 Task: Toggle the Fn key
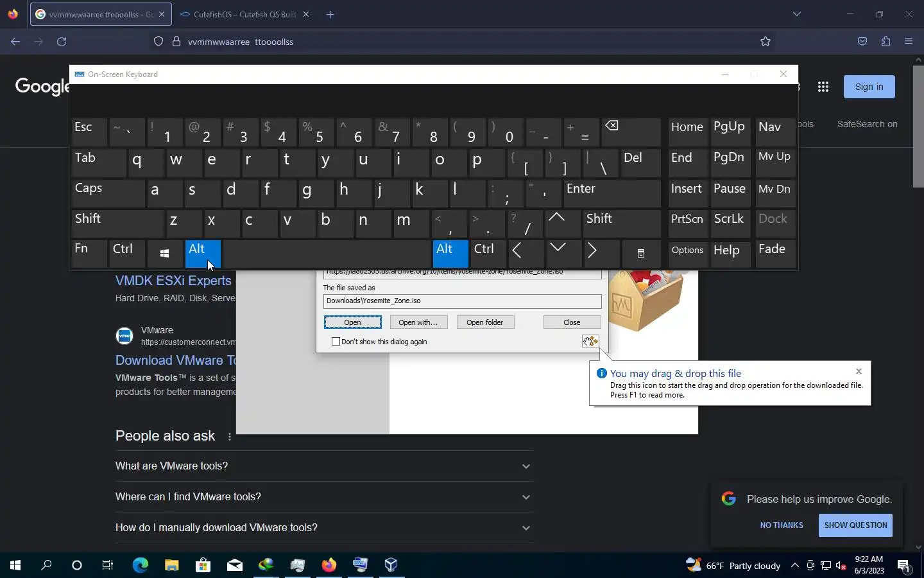click(x=89, y=254)
